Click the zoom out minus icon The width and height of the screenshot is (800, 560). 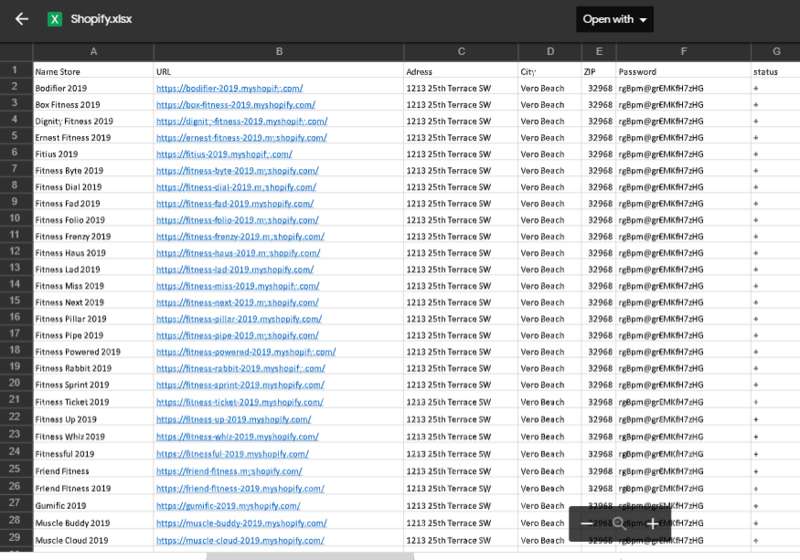[x=587, y=524]
